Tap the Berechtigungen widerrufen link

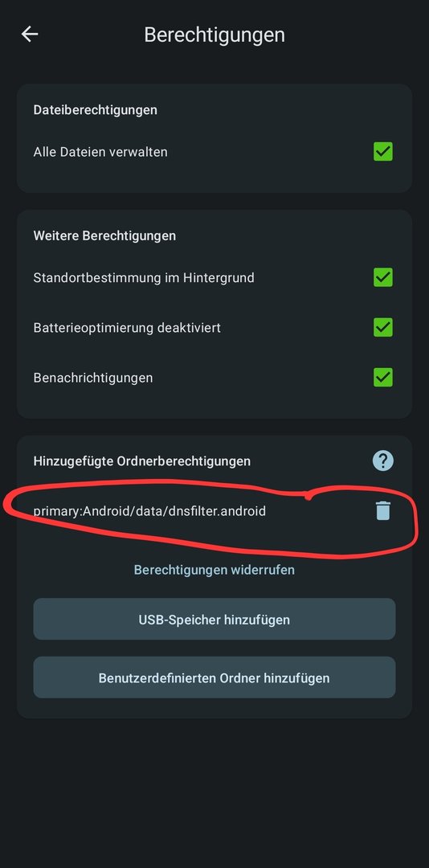pos(214,570)
